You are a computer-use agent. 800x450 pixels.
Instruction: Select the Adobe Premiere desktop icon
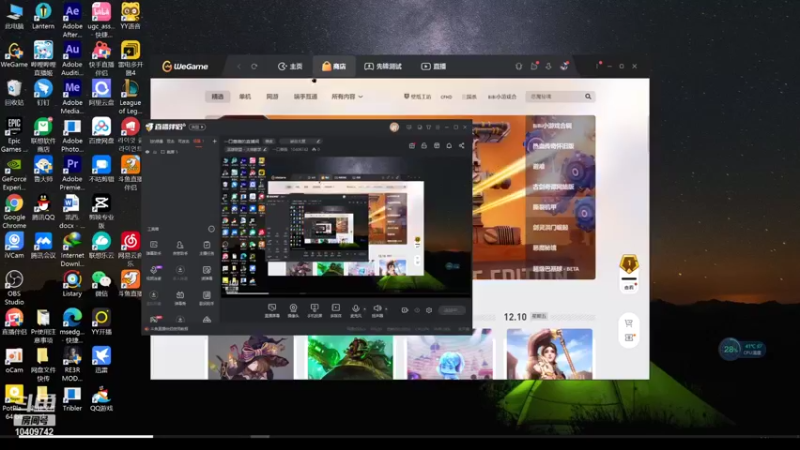72,173
